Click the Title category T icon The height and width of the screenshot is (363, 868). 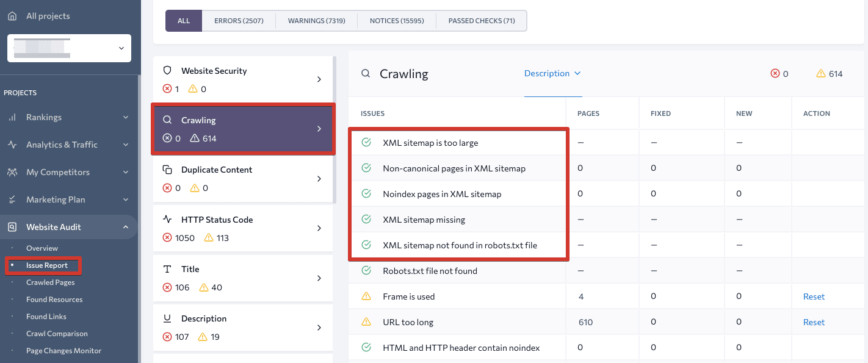167,269
